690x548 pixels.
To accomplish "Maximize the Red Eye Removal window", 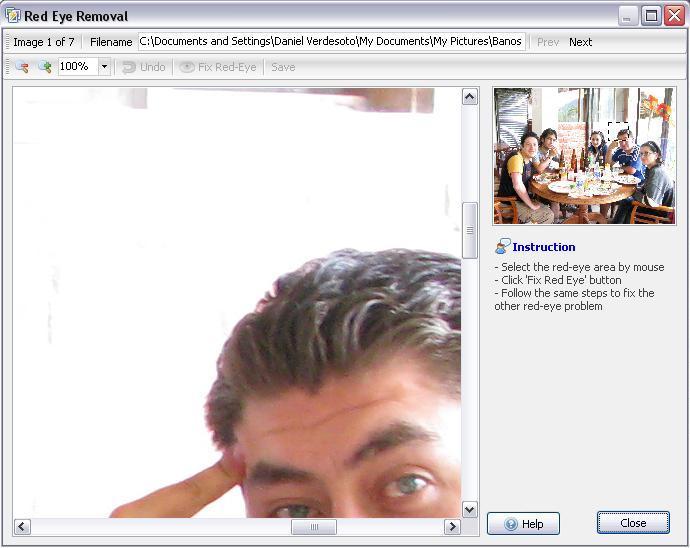I will pyautogui.click(x=651, y=16).
